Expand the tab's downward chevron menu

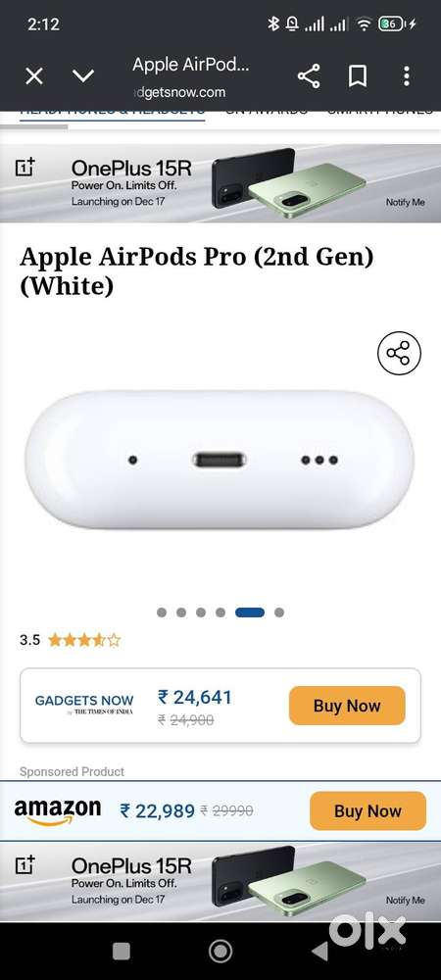(83, 76)
